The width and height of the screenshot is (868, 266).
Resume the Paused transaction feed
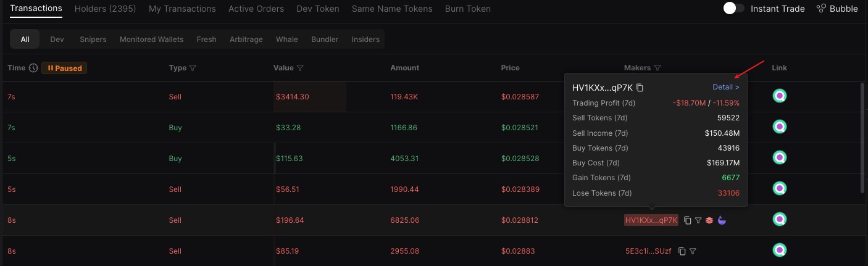[x=64, y=68]
